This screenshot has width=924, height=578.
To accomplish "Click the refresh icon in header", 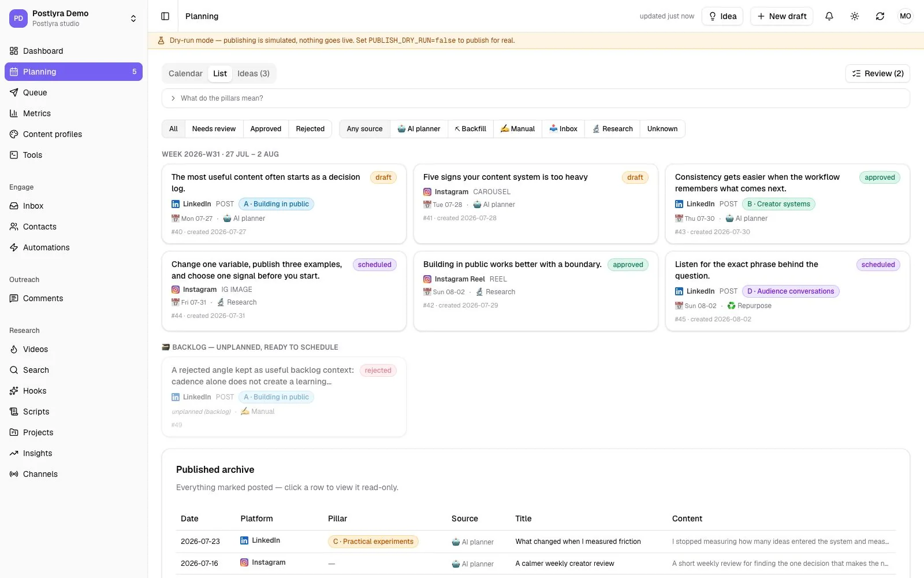I will [880, 16].
